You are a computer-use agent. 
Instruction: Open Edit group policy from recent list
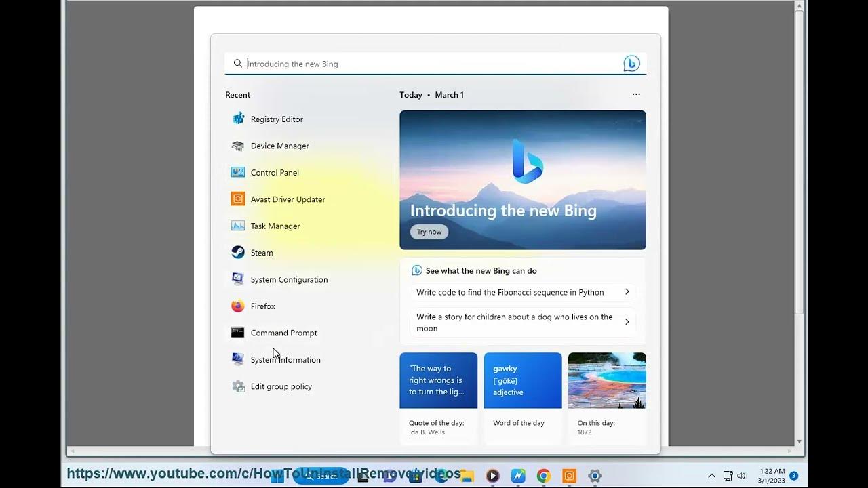(271, 386)
